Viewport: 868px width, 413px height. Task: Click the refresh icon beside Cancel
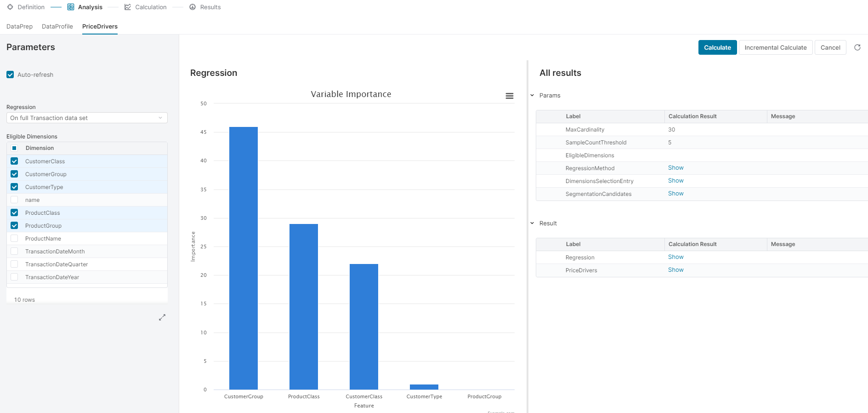coord(857,47)
